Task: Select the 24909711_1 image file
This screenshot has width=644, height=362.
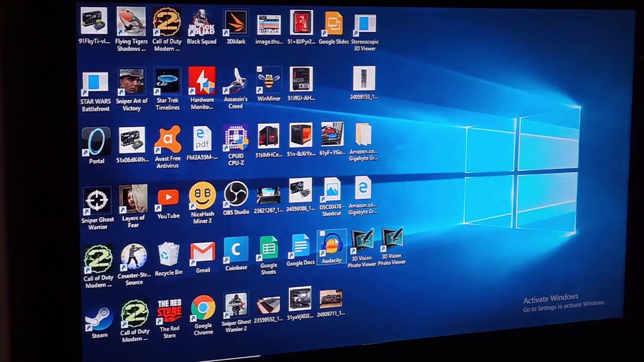Action: 331,303
